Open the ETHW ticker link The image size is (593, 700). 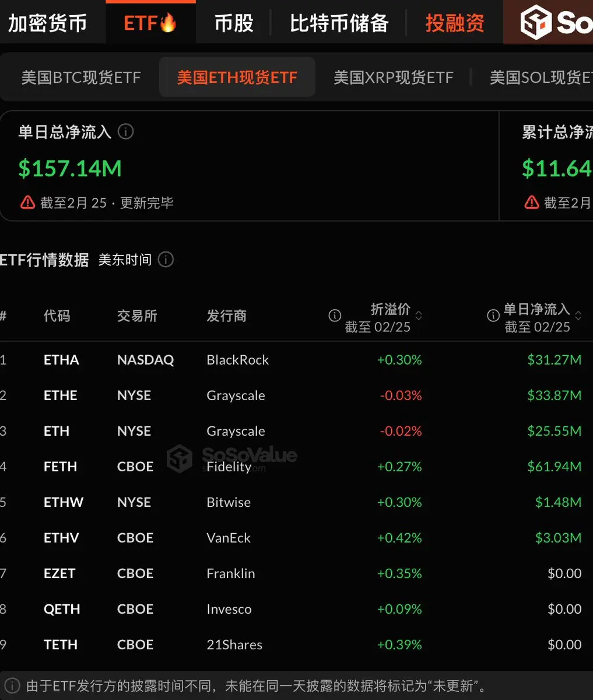point(64,502)
